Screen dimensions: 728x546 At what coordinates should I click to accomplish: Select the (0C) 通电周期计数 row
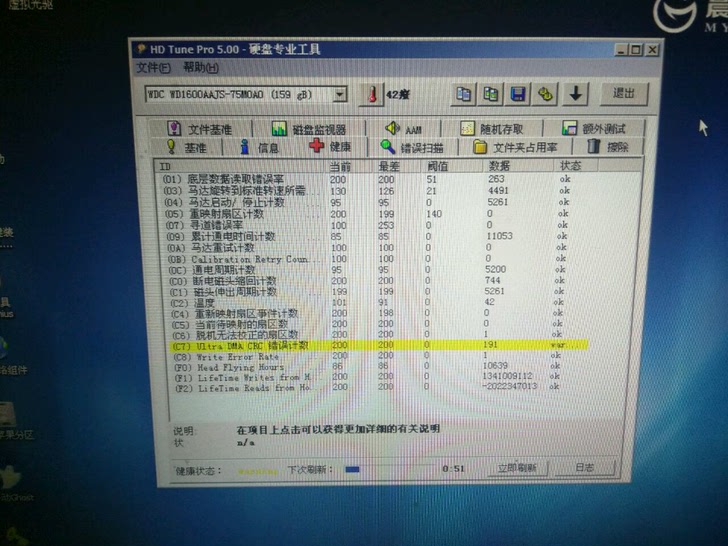pyautogui.click(x=368, y=270)
